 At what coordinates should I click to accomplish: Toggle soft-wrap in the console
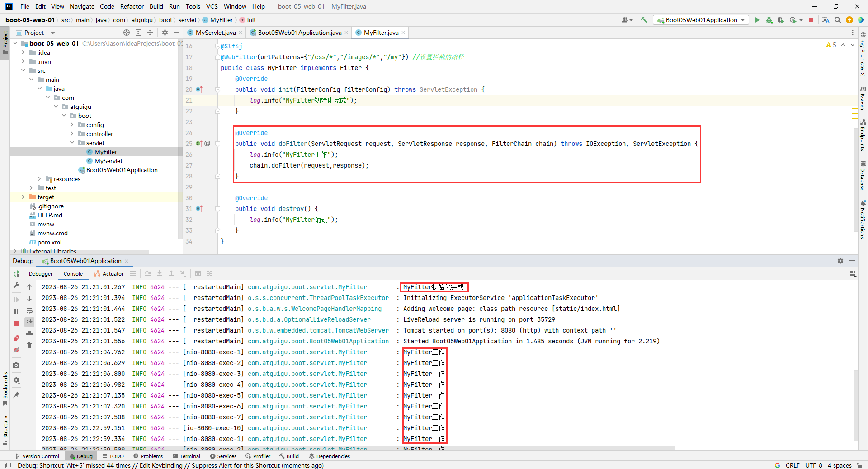pos(29,311)
